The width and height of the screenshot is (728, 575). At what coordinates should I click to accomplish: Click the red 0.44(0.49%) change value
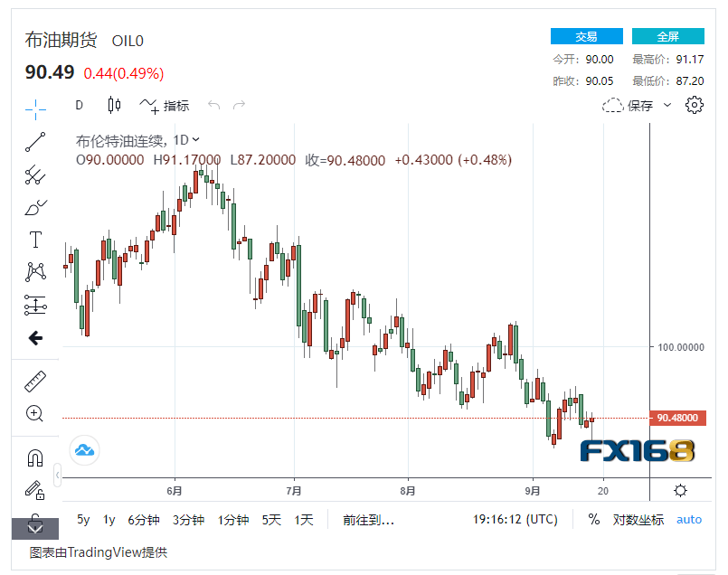pos(124,73)
